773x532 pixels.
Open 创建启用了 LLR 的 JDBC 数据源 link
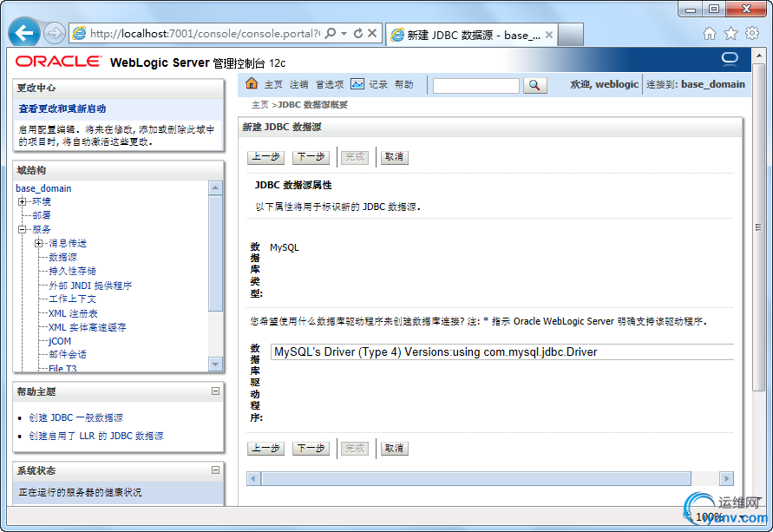point(96,436)
